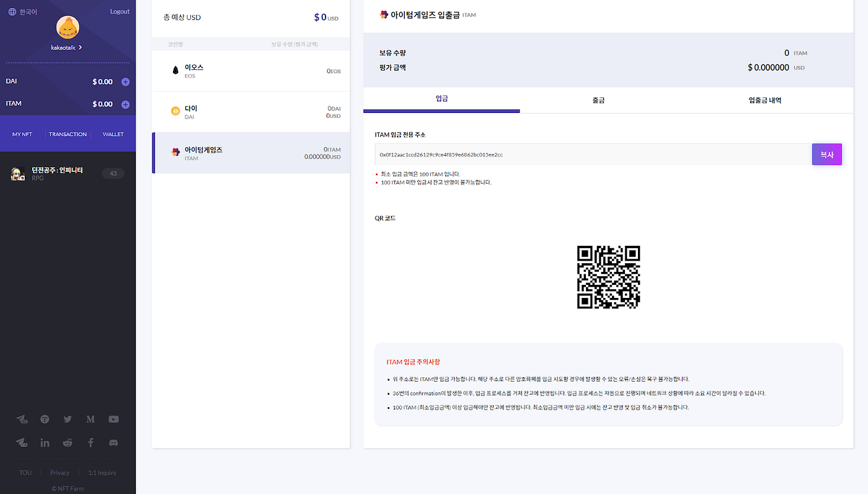Click the 총 예상 USD label
Viewport: 868px width, 494px height.
(182, 17)
